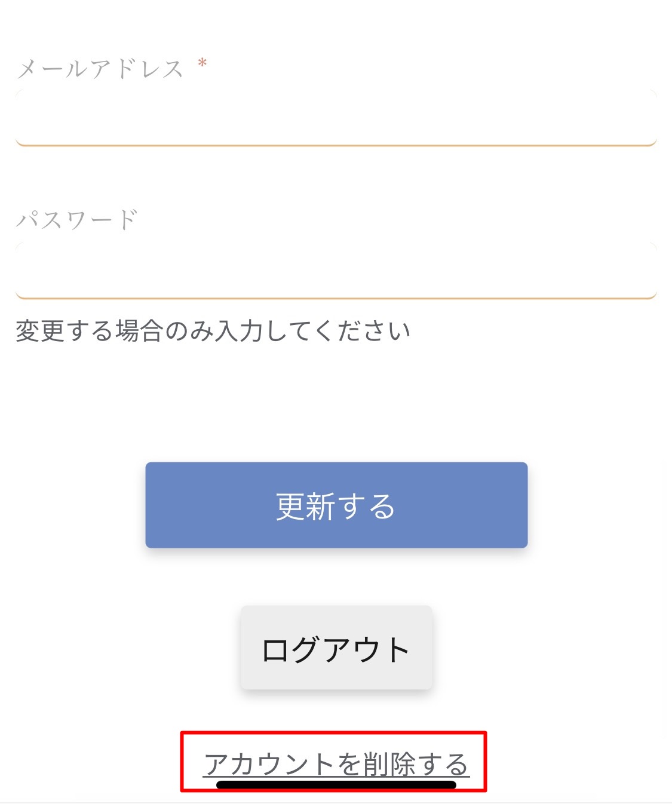The height and width of the screenshot is (804, 672).
Task: Select the password field below パスワード label
Action: click(x=335, y=269)
